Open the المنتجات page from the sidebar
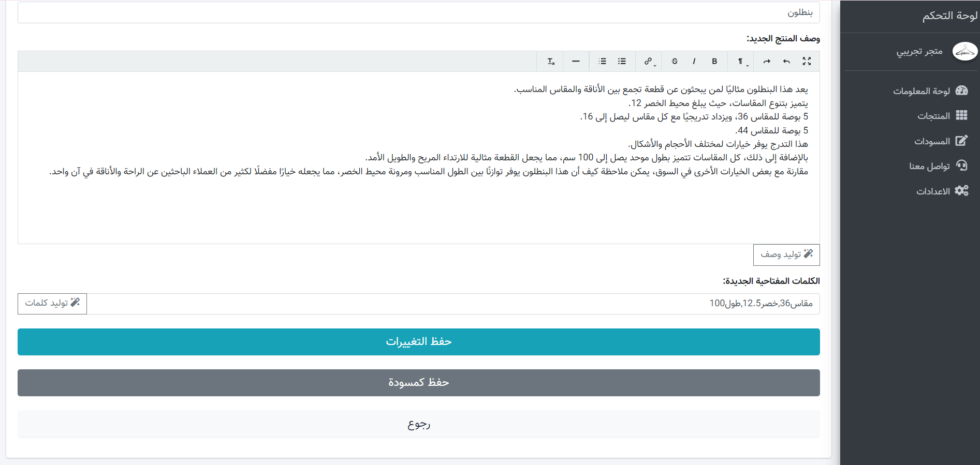Screen dimensions: 980x465 point(933,116)
